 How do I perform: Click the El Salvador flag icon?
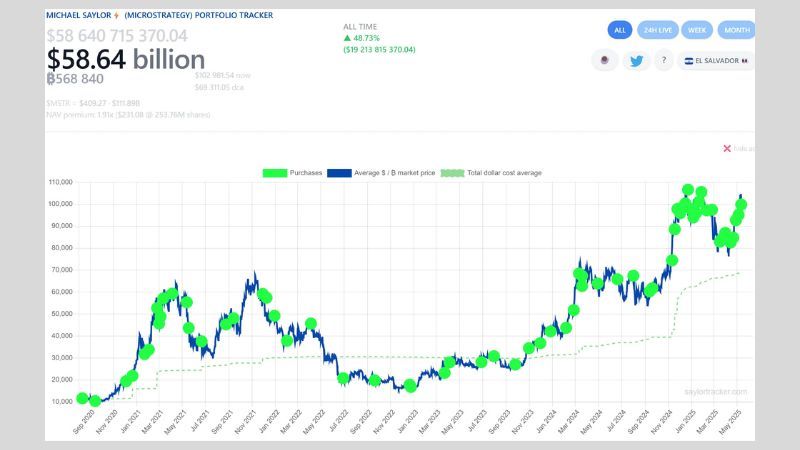click(x=688, y=61)
